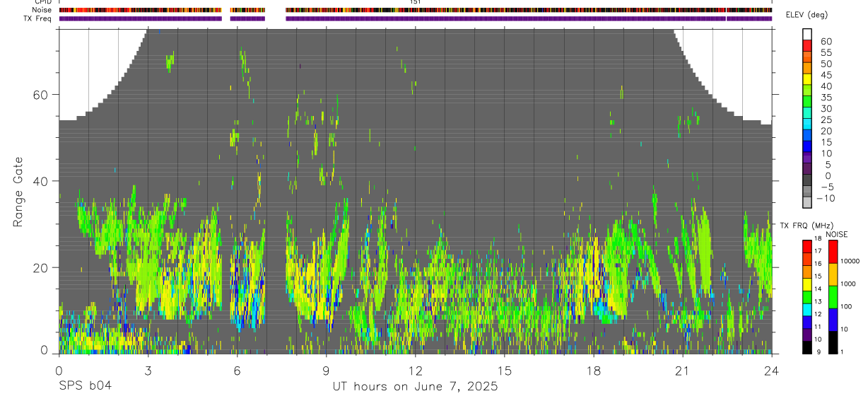Click the black TX FRQ segment between 9 and 10

[x=807, y=347]
